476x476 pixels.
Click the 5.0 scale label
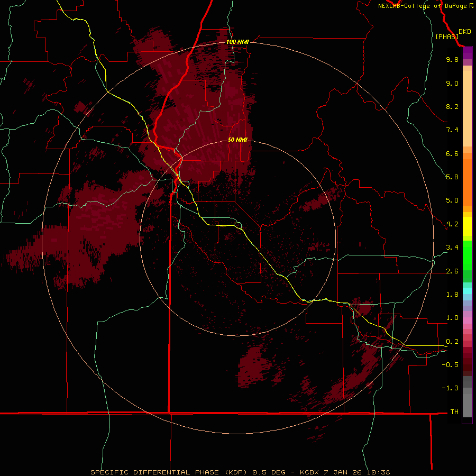click(x=452, y=200)
